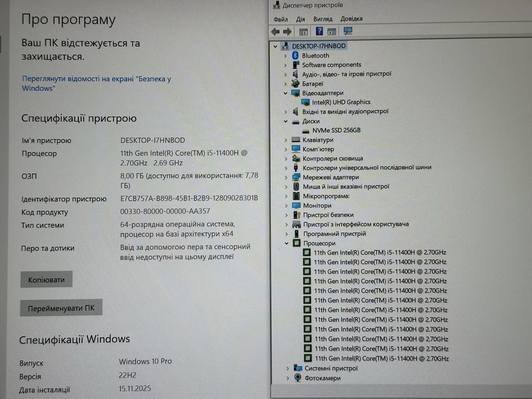Click the installation date 15.11.2025
This screenshot has width=532, height=399.
135,389
